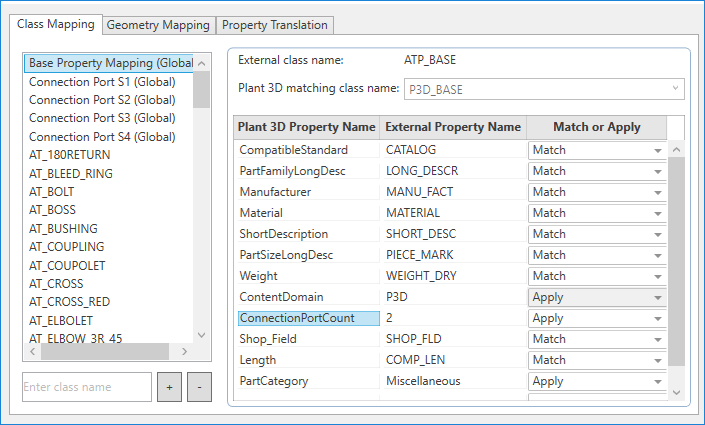Click the Plant 3D Property Name header
The width and height of the screenshot is (705, 425).
(307, 127)
